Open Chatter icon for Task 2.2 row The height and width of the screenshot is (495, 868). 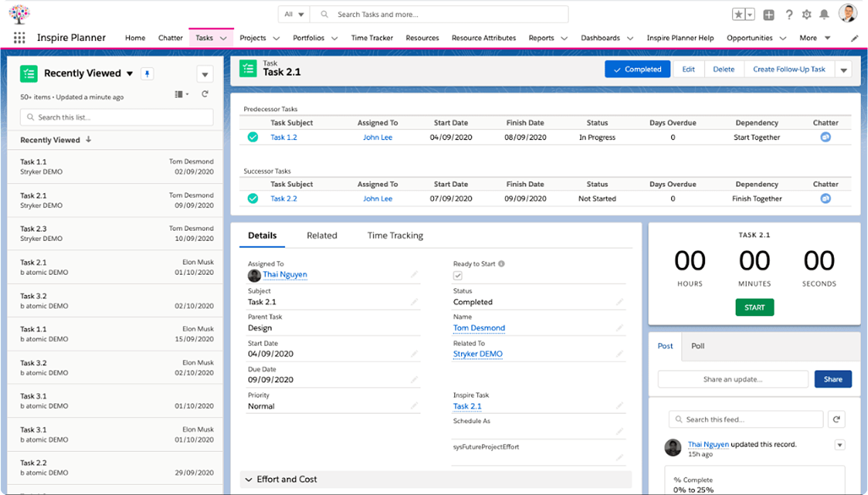pyautogui.click(x=825, y=198)
